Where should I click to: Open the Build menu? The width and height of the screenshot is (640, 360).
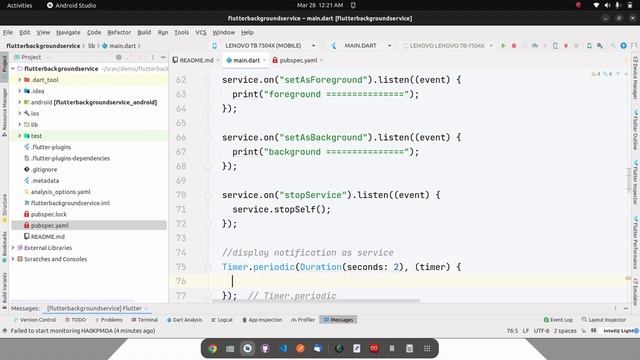144,32
